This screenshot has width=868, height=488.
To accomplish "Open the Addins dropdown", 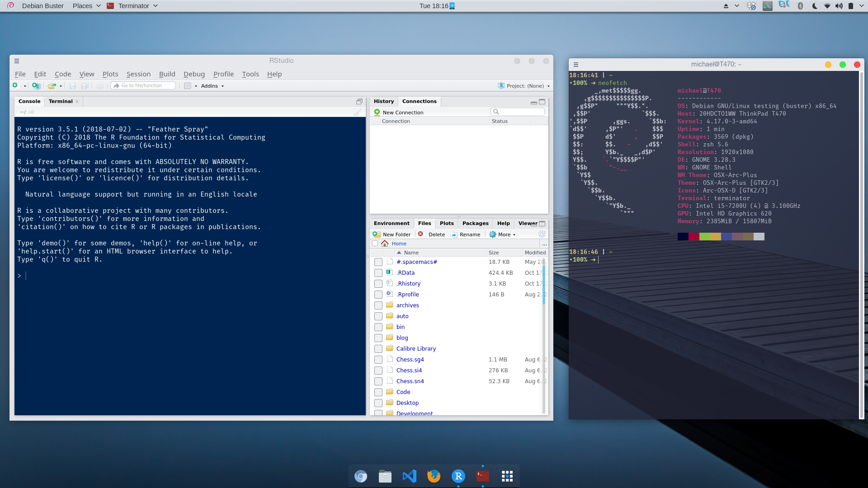I will (212, 86).
